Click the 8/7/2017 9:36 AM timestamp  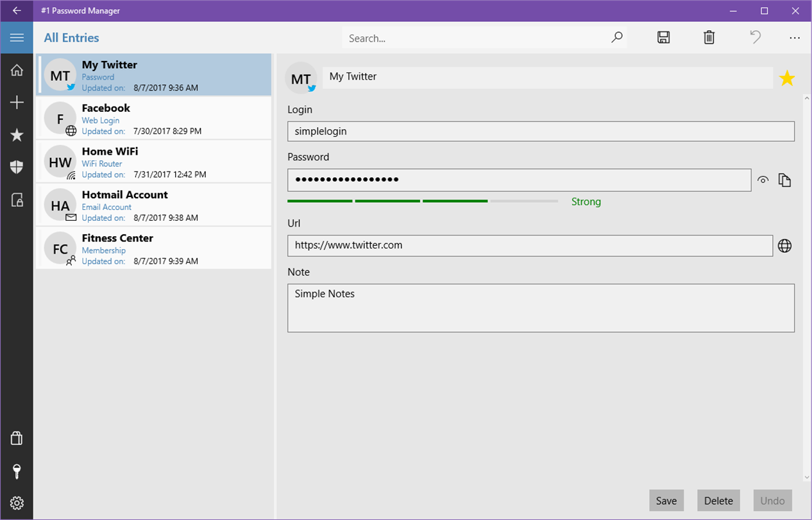click(165, 88)
